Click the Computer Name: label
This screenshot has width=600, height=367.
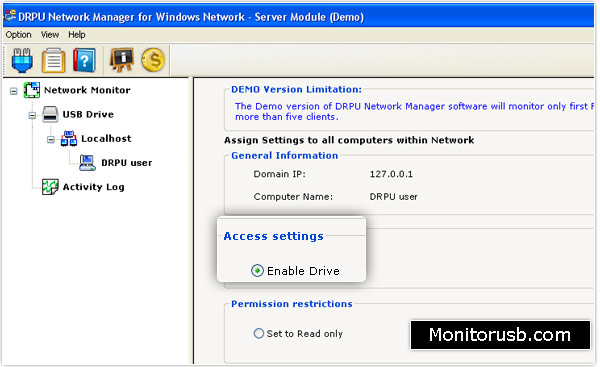coord(293,197)
